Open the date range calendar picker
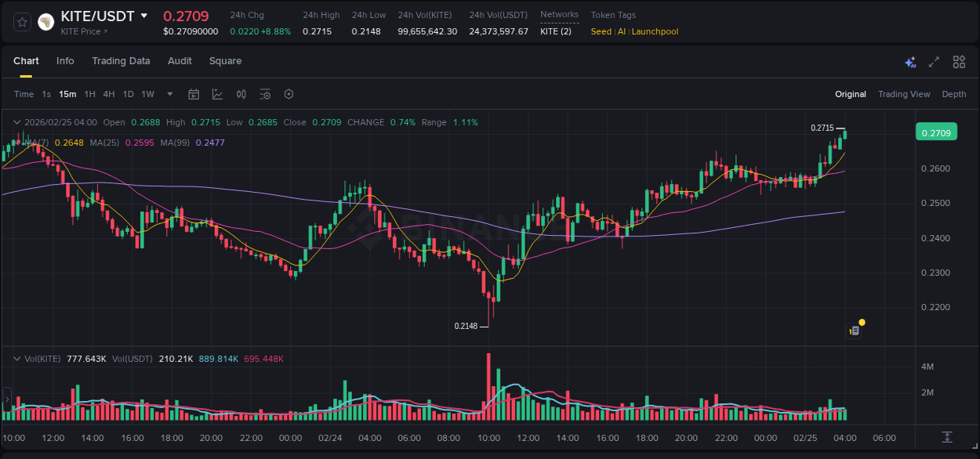 194,94
